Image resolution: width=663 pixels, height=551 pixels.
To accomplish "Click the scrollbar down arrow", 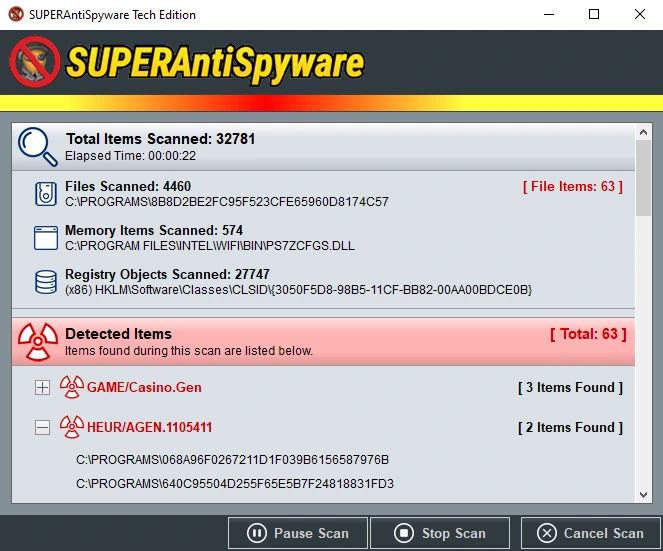I will [x=644, y=494].
